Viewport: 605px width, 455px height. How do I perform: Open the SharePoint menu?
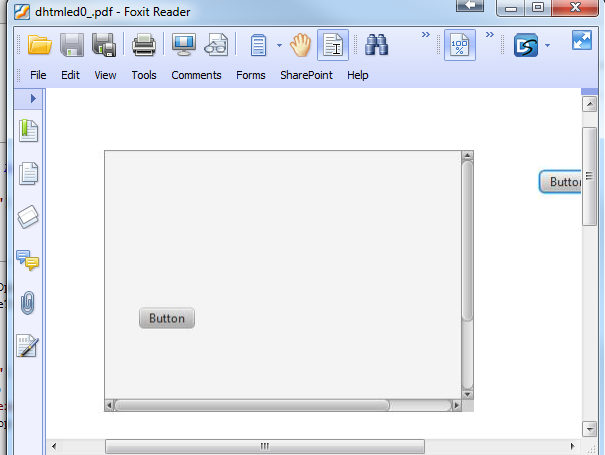306,75
